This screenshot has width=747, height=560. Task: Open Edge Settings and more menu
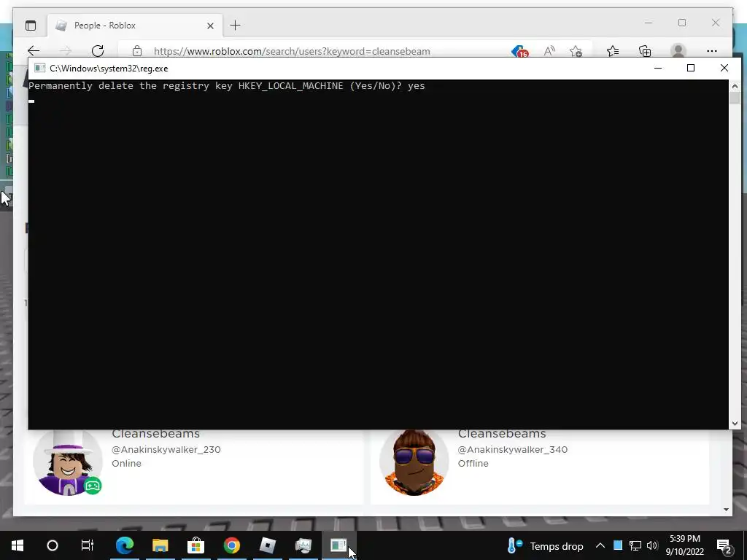point(712,51)
